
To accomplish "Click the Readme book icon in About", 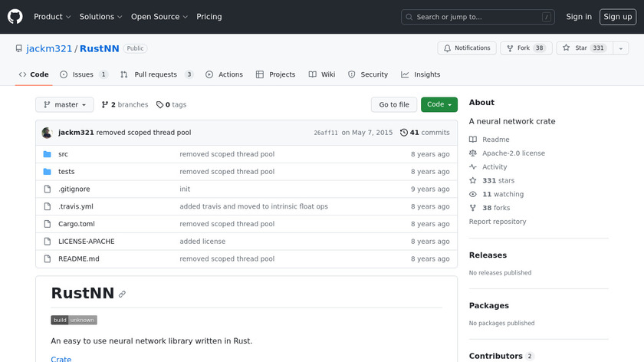I will coord(473,140).
